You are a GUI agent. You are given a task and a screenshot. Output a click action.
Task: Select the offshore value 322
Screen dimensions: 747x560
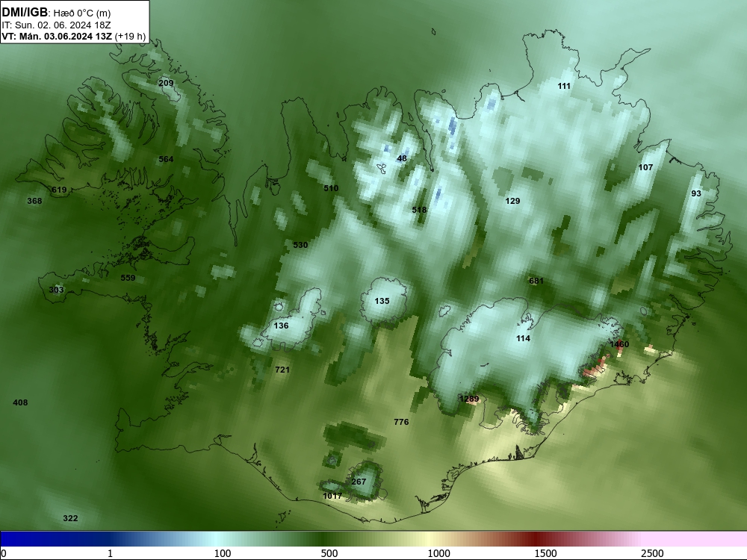pos(70,518)
